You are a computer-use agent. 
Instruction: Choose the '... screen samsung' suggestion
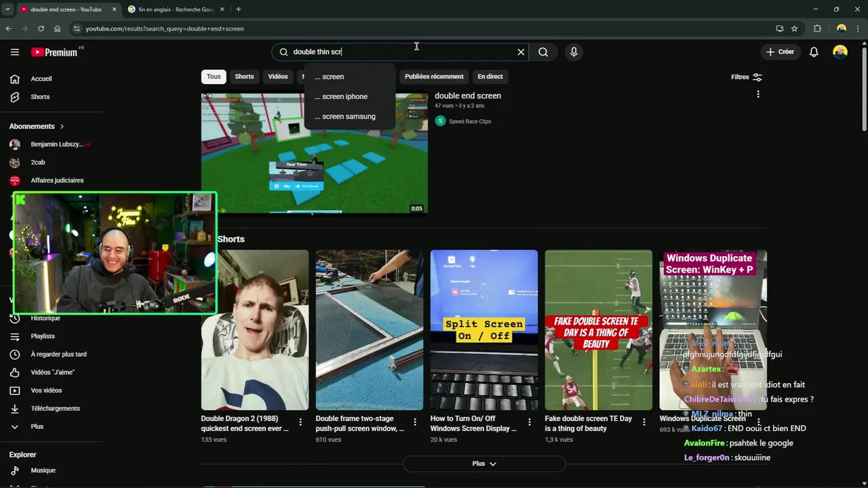pos(349,117)
